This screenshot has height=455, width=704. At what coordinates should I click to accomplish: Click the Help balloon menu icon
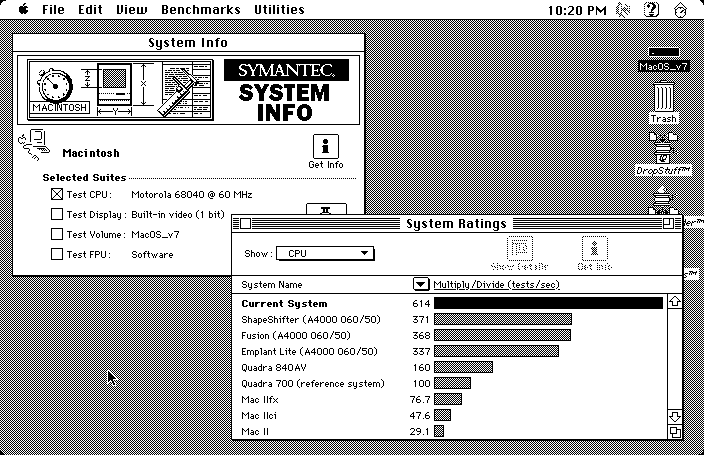tap(651, 9)
